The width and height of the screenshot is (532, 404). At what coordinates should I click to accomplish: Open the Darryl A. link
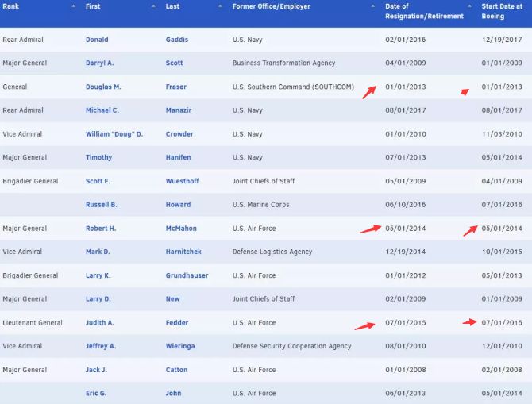pos(100,63)
